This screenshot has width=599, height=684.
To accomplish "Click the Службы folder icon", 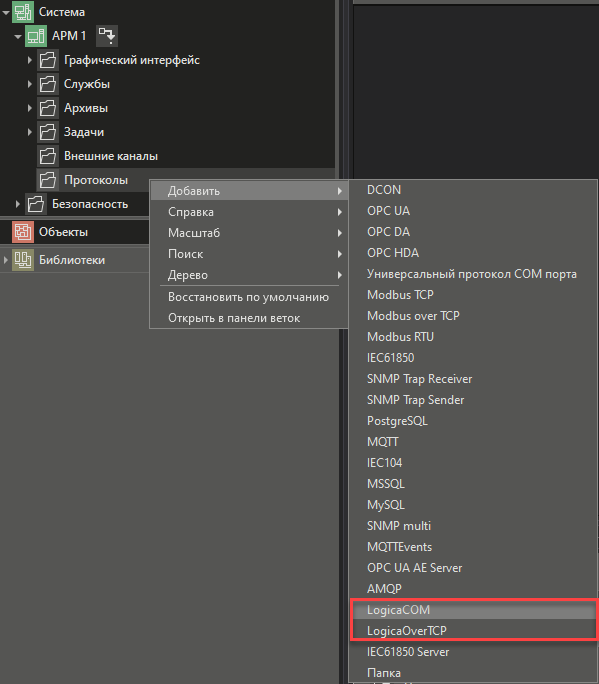I will pyautogui.click(x=48, y=84).
